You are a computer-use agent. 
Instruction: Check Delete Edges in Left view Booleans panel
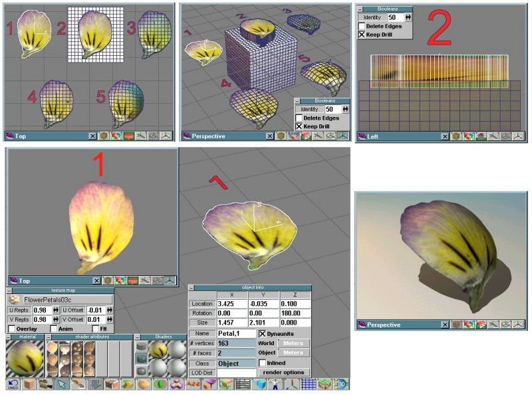click(362, 26)
